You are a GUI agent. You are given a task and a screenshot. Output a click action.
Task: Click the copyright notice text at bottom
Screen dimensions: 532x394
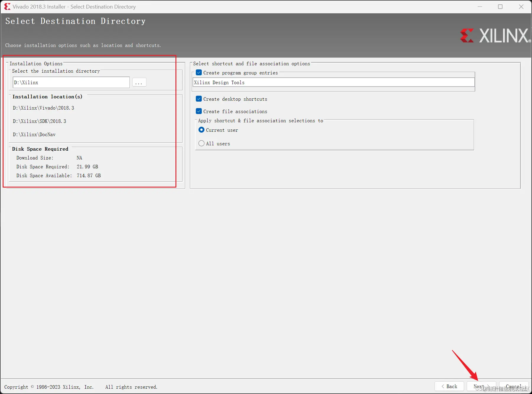click(x=81, y=387)
